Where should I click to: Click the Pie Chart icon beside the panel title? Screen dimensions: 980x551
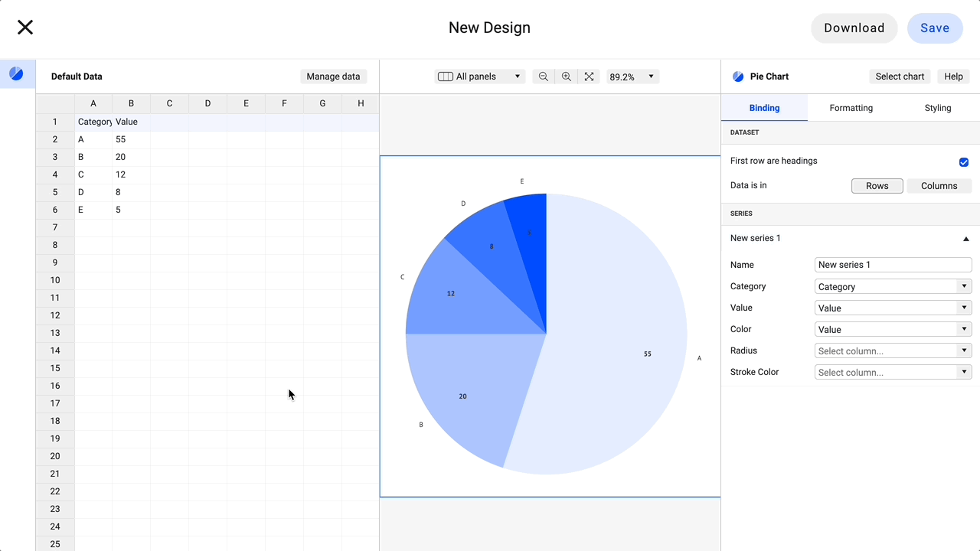[737, 76]
